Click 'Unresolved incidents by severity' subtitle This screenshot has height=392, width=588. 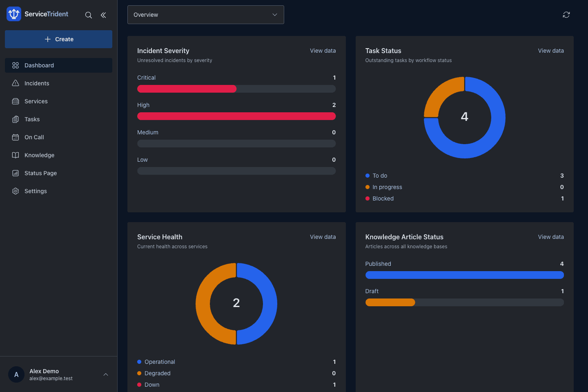click(x=175, y=60)
